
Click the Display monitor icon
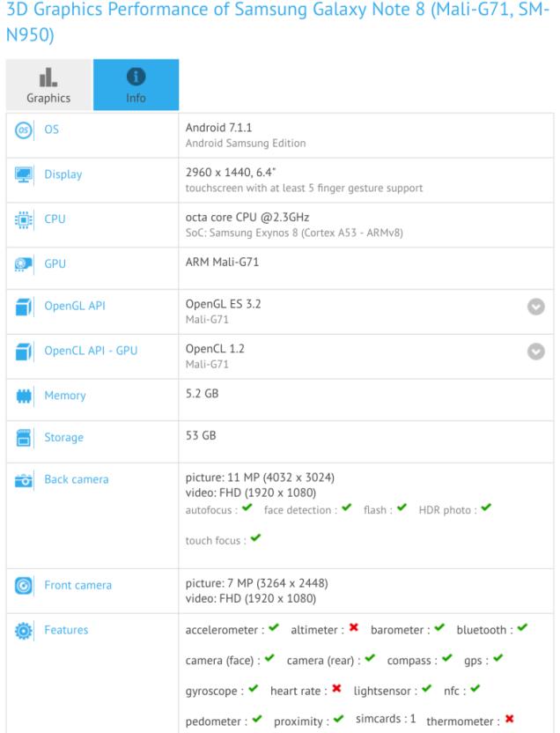24,174
